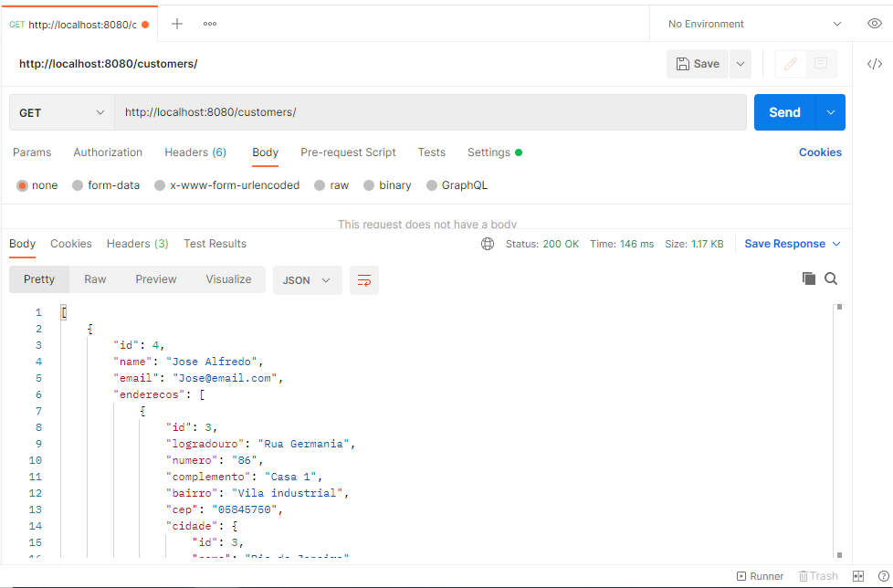
Task: Toggle two-pane view icon in status bar
Action: coord(858,576)
